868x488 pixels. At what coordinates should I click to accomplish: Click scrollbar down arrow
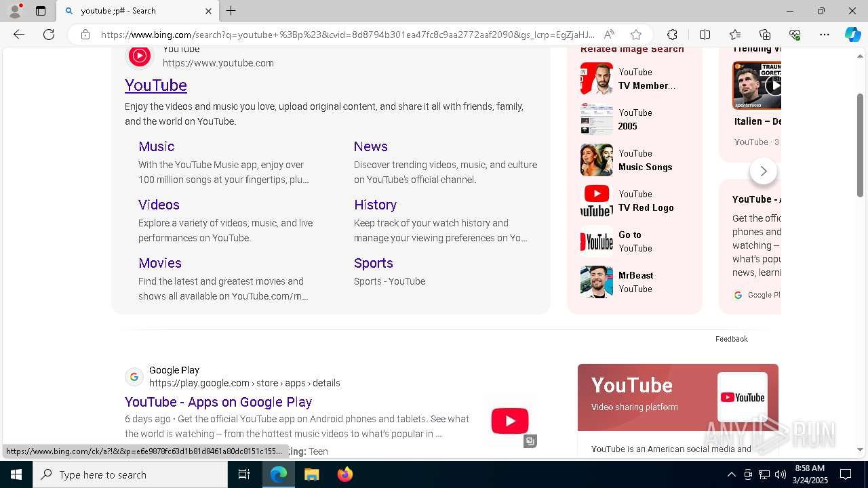pos(861,449)
